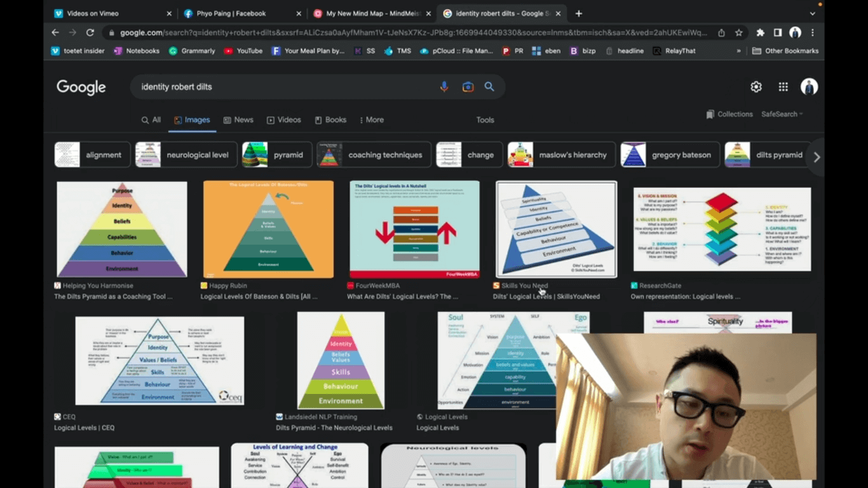Filter by the alignment chip
The height and width of the screenshot is (488, 868).
[92, 155]
